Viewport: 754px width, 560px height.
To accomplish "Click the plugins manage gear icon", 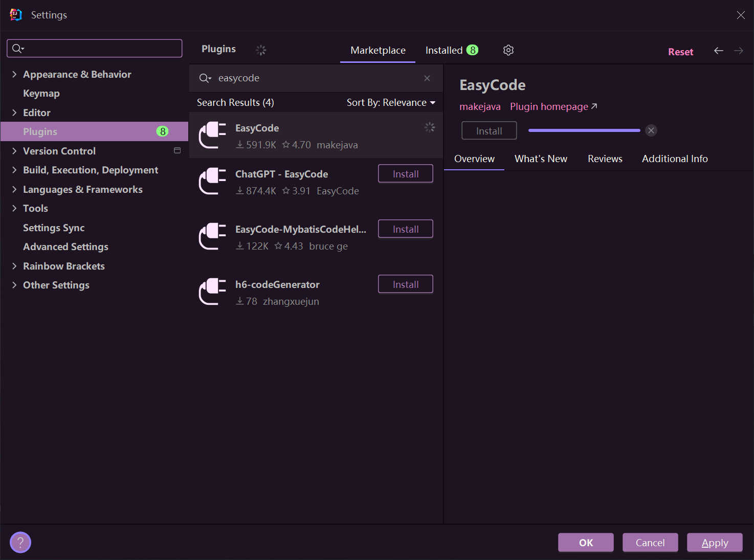I will coord(508,50).
